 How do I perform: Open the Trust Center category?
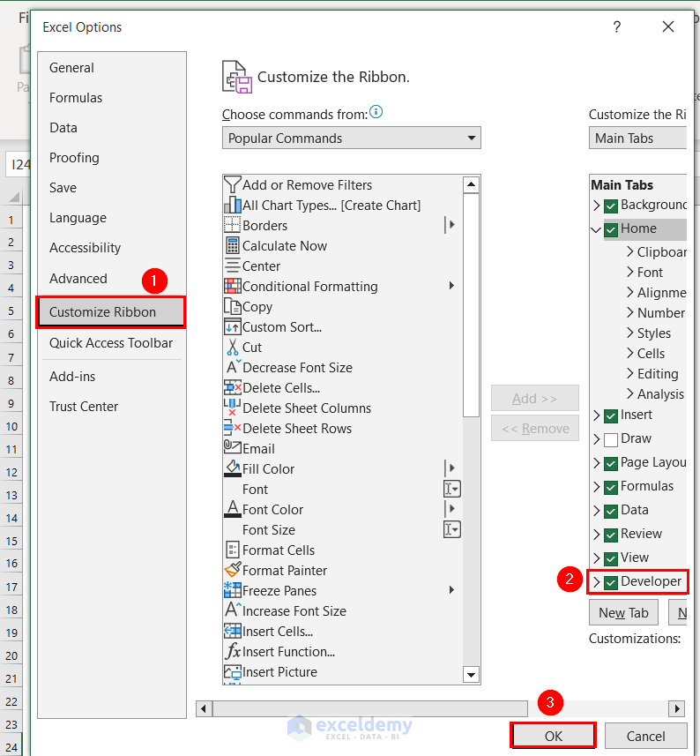coord(84,407)
